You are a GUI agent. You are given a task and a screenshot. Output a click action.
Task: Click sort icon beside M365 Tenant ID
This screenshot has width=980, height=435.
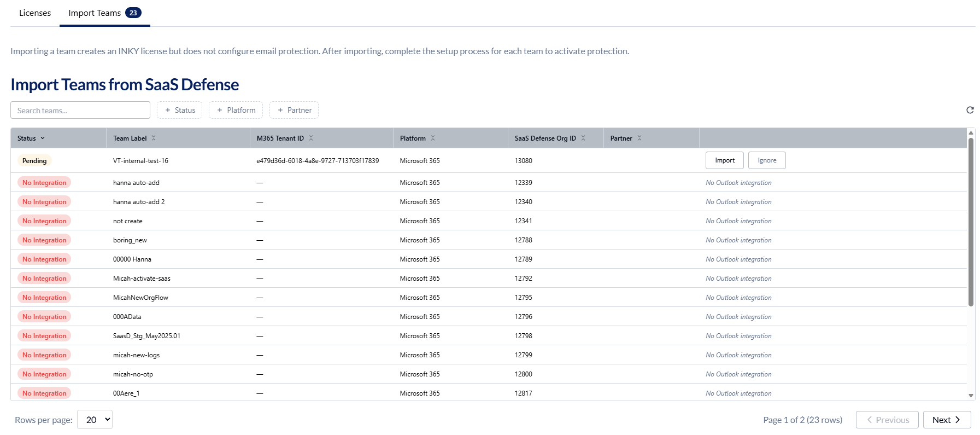click(x=311, y=138)
